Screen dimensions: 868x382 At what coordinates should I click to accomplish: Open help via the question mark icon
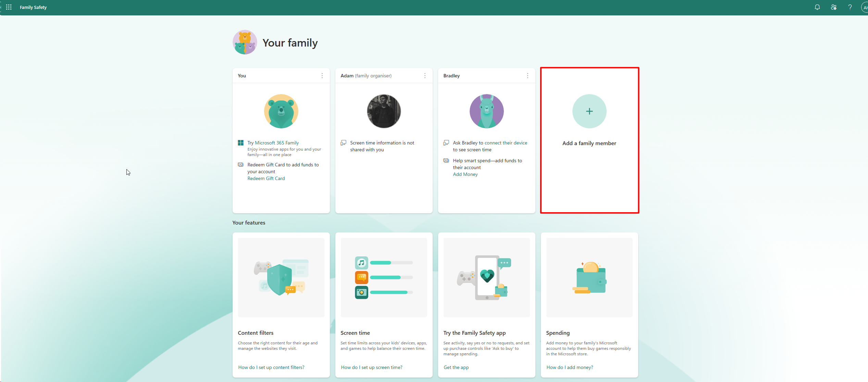tap(850, 7)
